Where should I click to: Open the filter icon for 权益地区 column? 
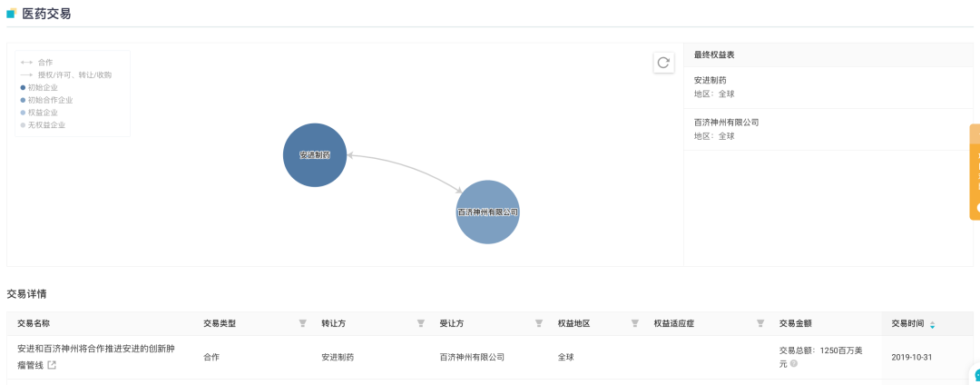point(635,324)
